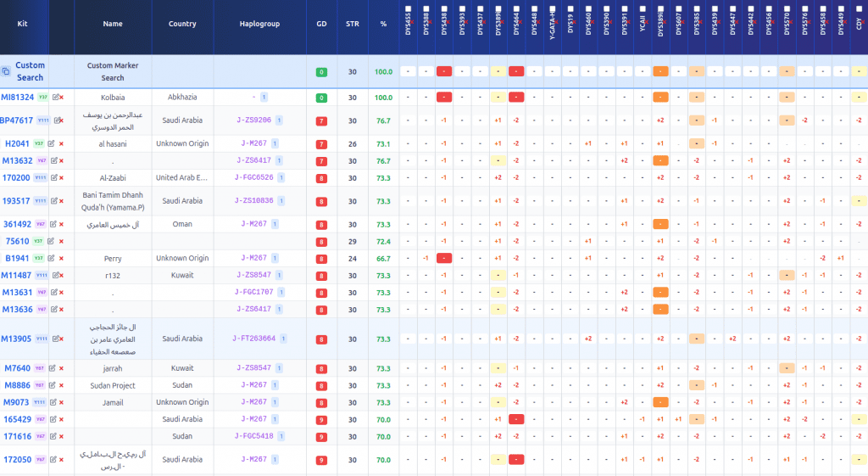Open kit MI81324 link

point(17,98)
